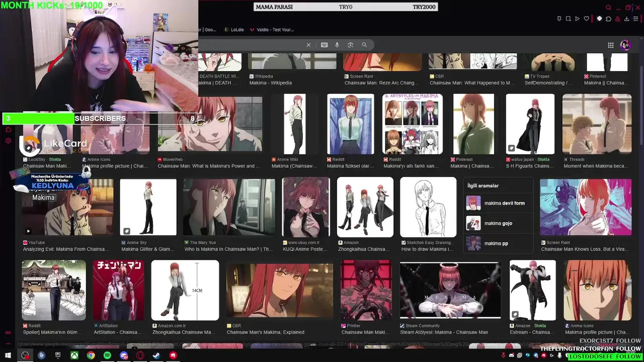Screen dimensions: 644x362
Task: Open the Windows Start menu
Action: (8, 355)
